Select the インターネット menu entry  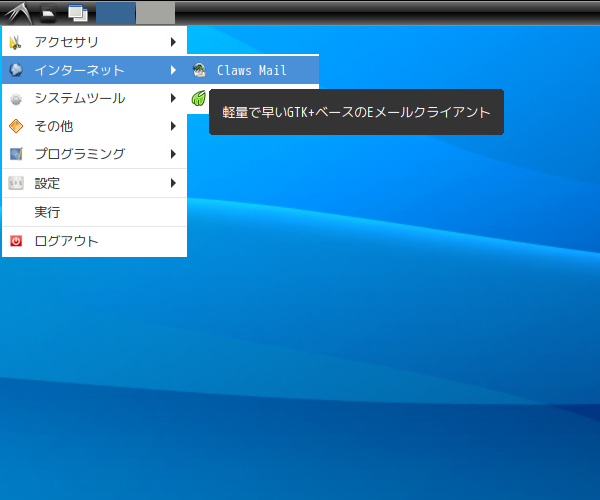click(x=95, y=70)
